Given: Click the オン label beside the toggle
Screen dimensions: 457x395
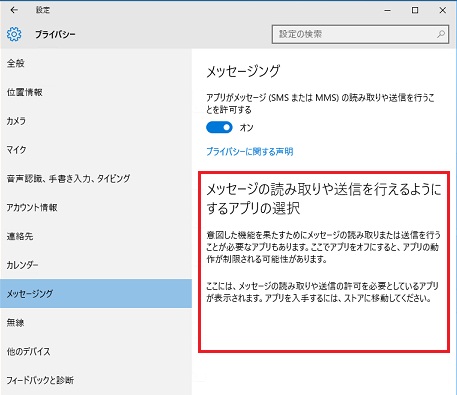Looking at the screenshot, I should coord(246,128).
